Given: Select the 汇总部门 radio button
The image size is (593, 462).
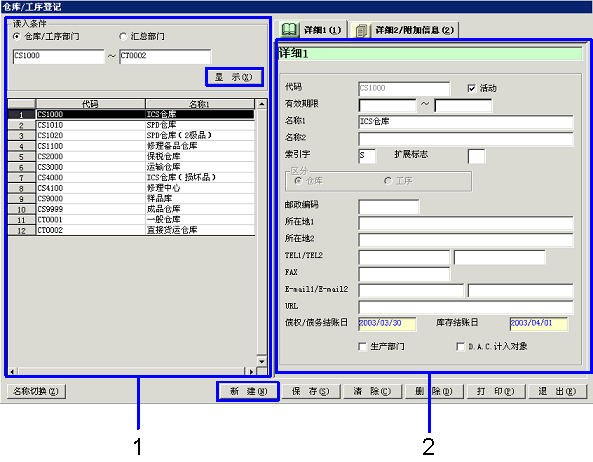Looking at the screenshot, I should click(123, 36).
